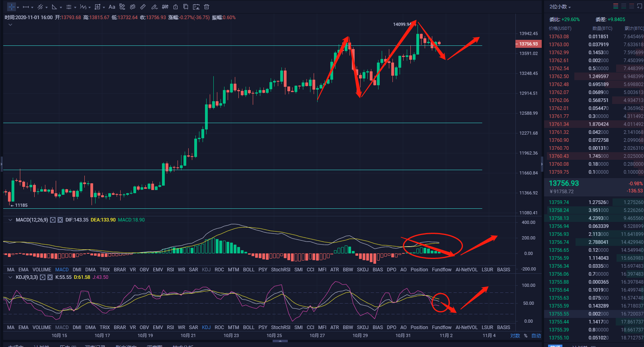Viewport: 644px width, 347px height.
Task: Select LSUR in KDJ panel indicator row
Action: [487, 327]
